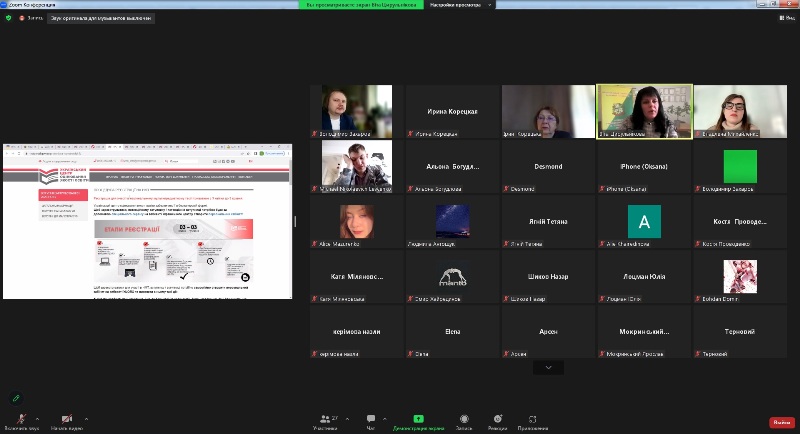The width and height of the screenshot is (800, 434).
Task: Start camera using the Начать видео icon
Action: 67,419
